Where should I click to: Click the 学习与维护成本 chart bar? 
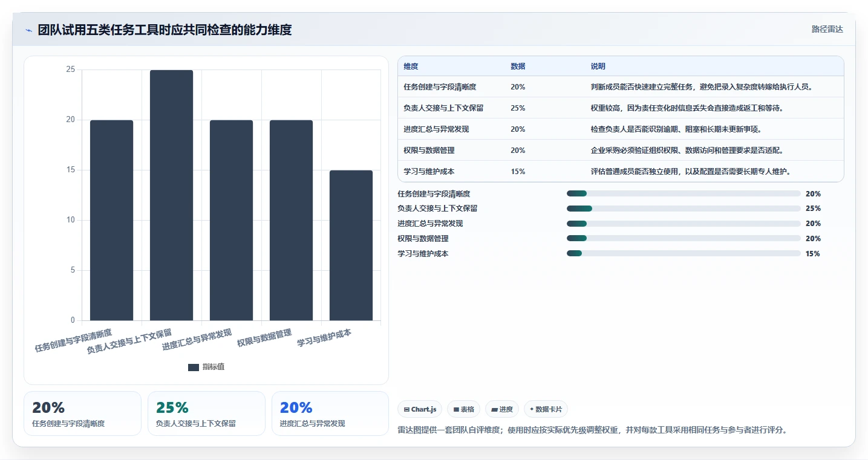[351, 245]
